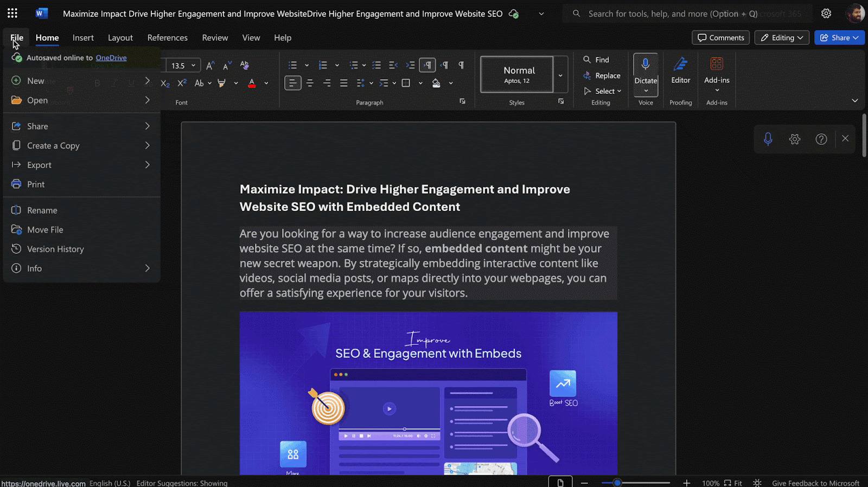This screenshot has height=487, width=868.
Task: Decrease paragraph indent
Action: click(x=393, y=66)
